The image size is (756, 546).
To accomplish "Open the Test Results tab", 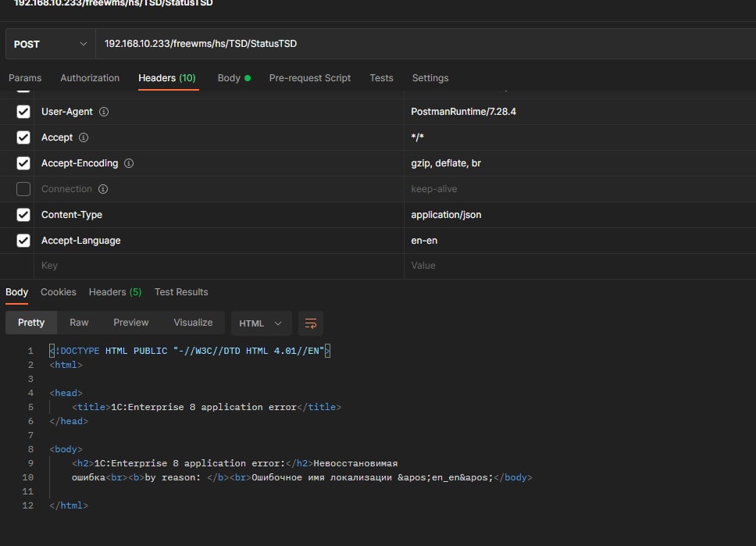I will pyautogui.click(x=181, y=292).
